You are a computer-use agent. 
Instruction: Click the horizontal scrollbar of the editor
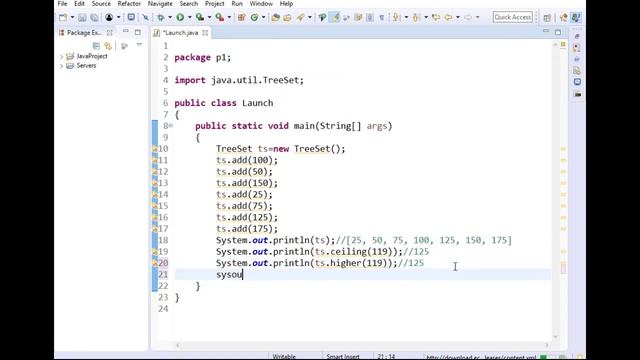click(362, 345)
